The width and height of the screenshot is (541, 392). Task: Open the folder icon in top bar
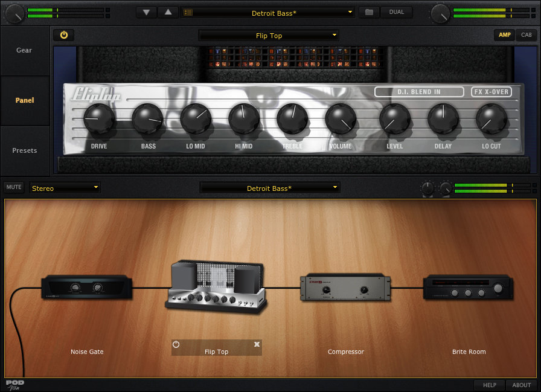(x=369, y=13)
